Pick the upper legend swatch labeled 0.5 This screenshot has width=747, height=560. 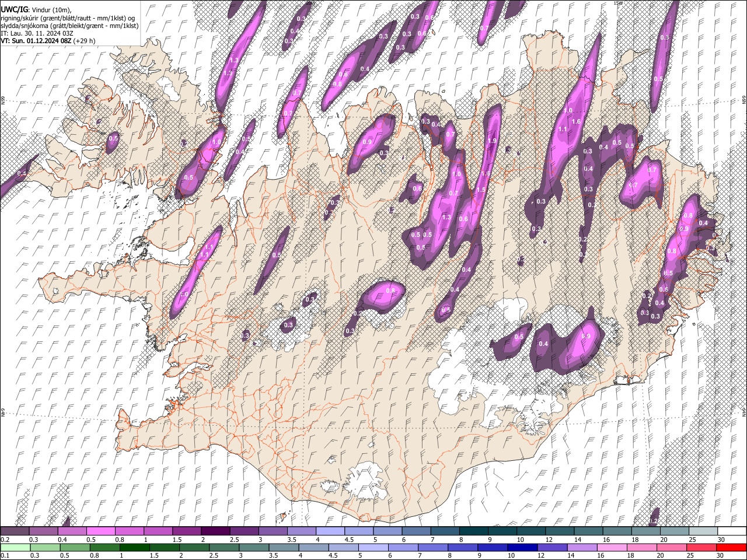coord(100,531)
